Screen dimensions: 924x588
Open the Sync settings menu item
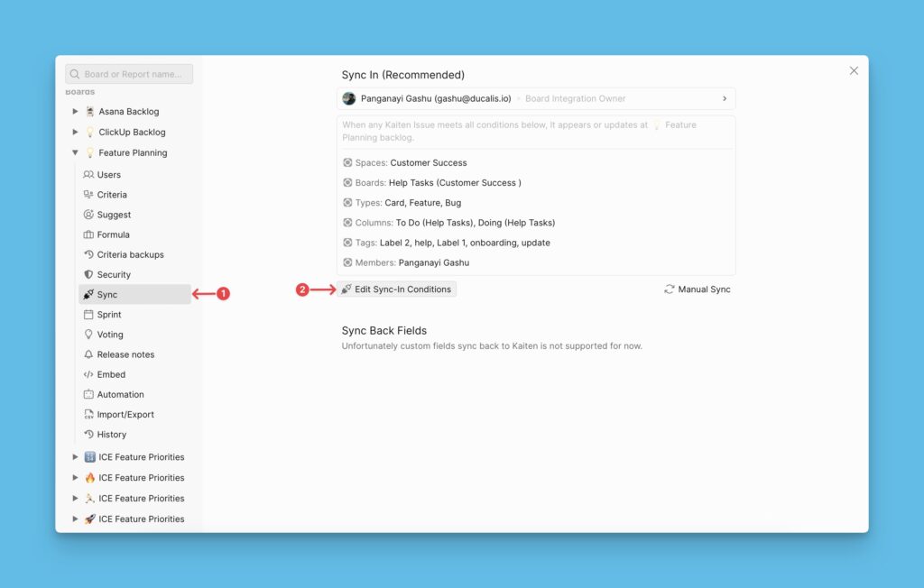tap(107, 295)
